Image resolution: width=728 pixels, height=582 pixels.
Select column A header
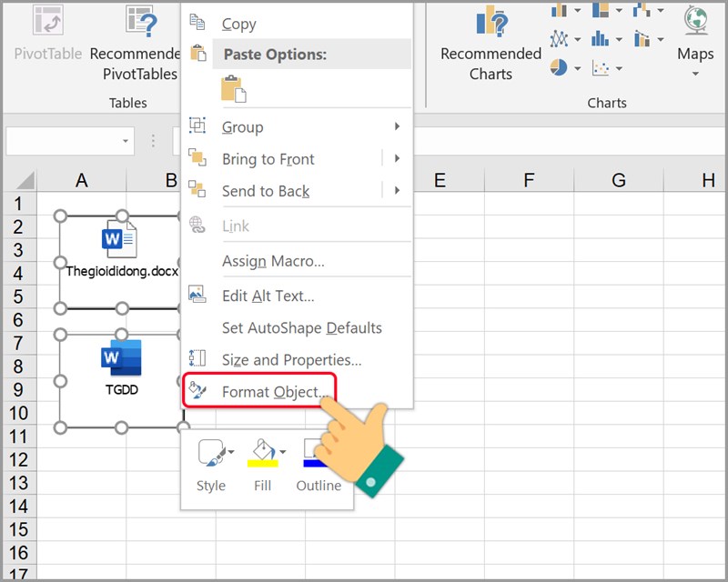point(82,180)
